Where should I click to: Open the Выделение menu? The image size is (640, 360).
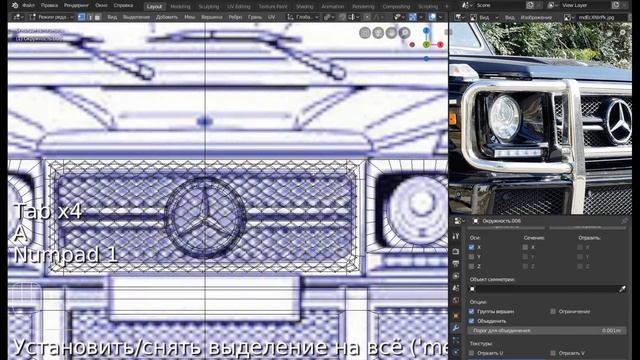click(136, 17)
